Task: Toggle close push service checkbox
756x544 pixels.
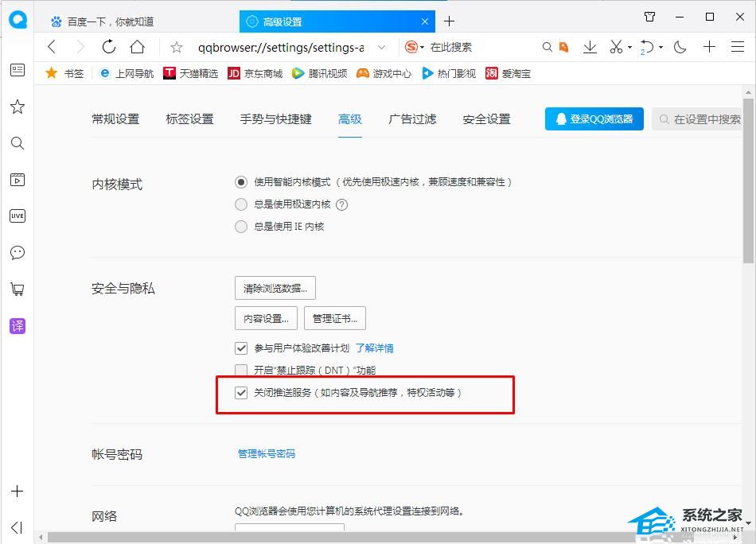Action: [241, 393]
